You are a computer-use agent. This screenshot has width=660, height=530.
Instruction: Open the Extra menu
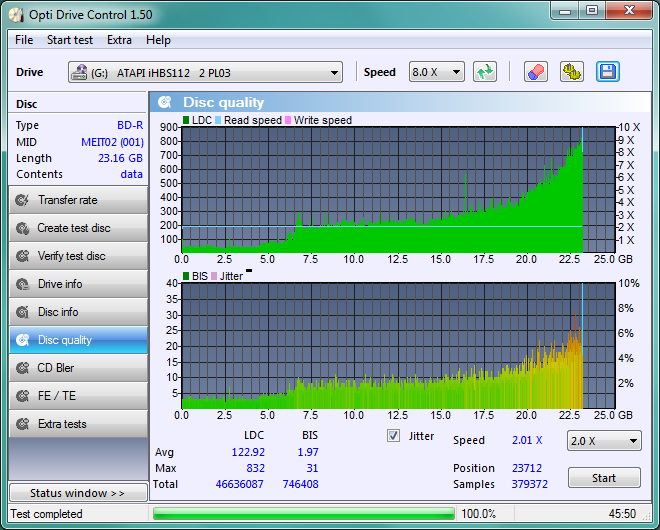[x=119, y=40]
